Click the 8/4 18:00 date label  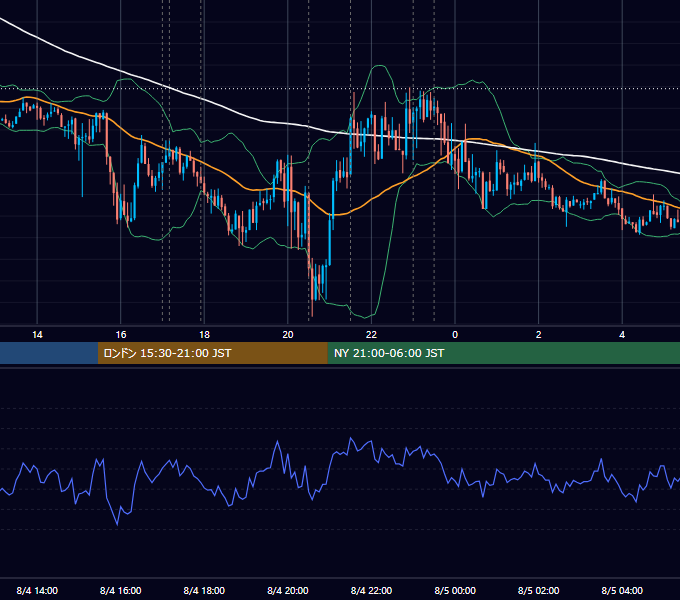click(x=204, y=590)
